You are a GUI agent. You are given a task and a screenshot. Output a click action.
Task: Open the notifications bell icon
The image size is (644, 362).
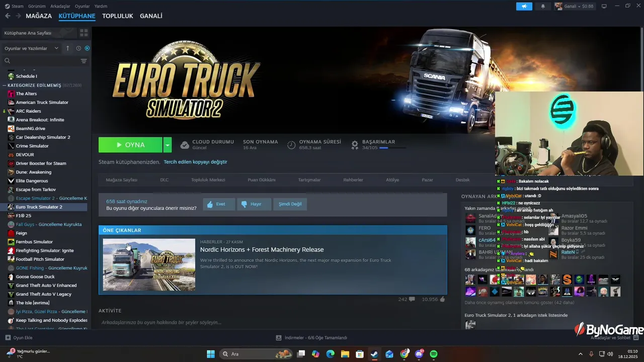click(x=543, y=6)
